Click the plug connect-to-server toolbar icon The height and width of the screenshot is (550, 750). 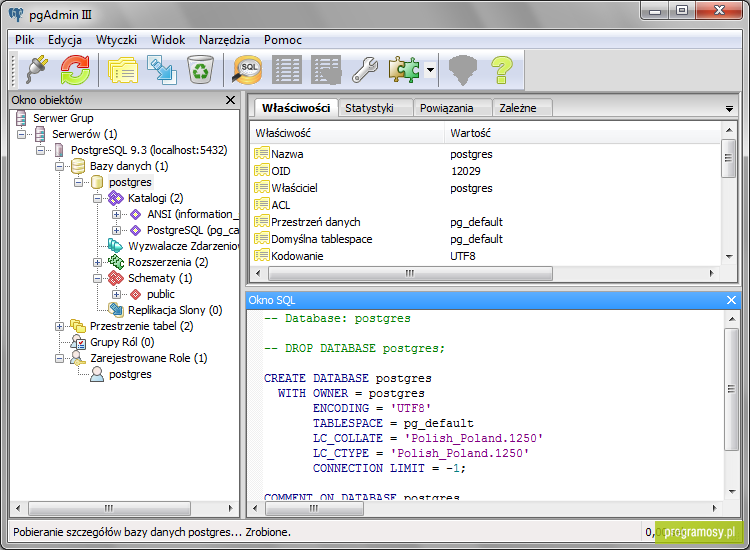[x=37, y=70]
